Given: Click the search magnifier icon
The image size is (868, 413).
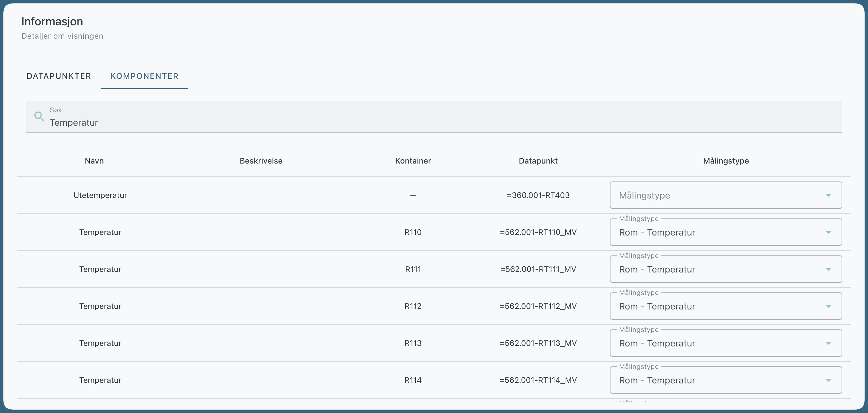Looking at the screenshot, I should [39, 116].
